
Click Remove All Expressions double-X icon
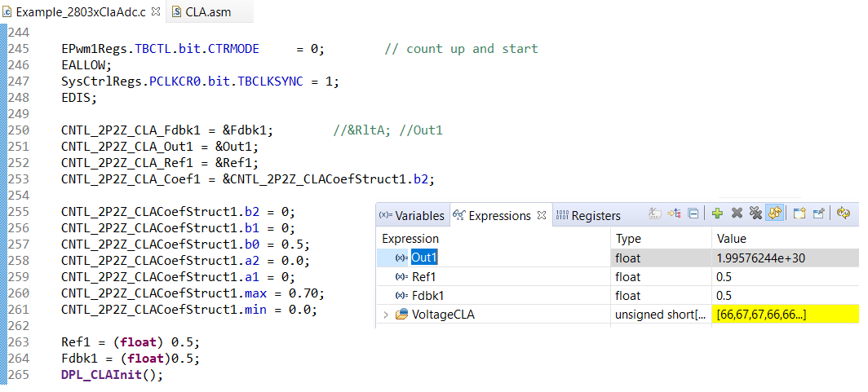(755, 214)
